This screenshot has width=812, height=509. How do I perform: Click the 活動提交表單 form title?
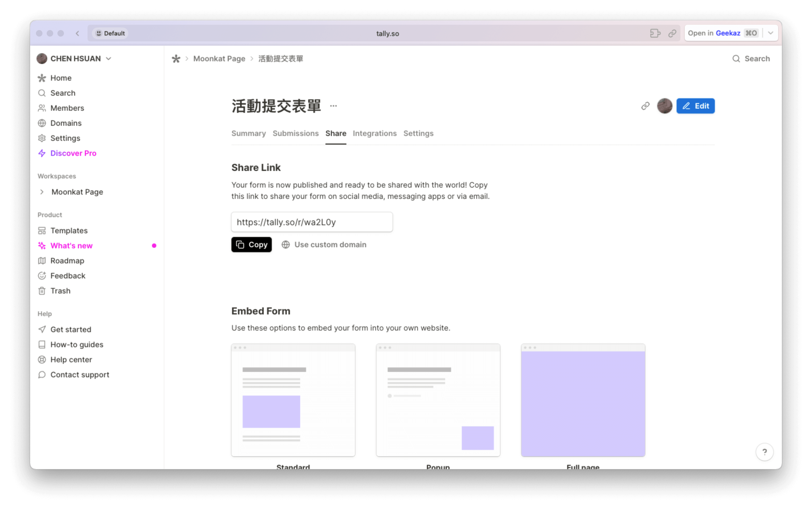tap(276, 106)
